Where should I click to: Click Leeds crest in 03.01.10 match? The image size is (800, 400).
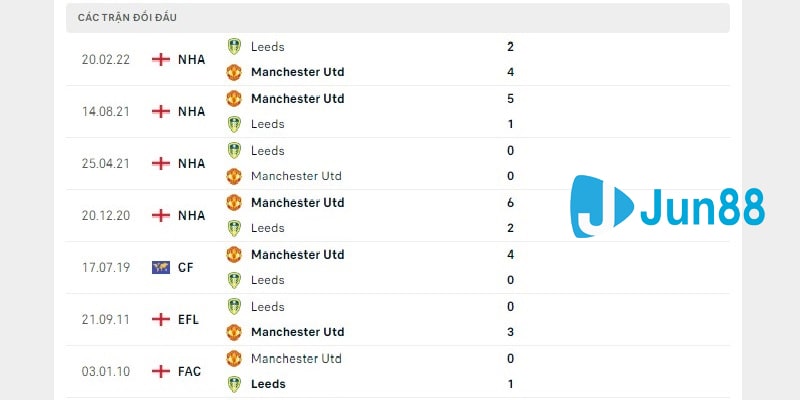[x=234, y=384]
